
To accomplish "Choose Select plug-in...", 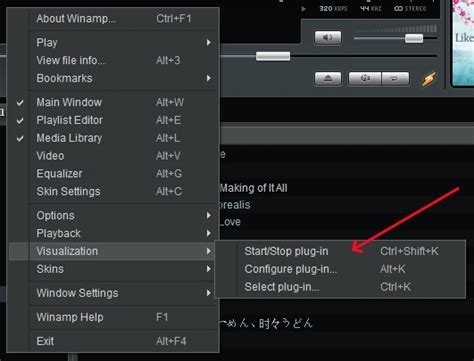I will point(340,287).
